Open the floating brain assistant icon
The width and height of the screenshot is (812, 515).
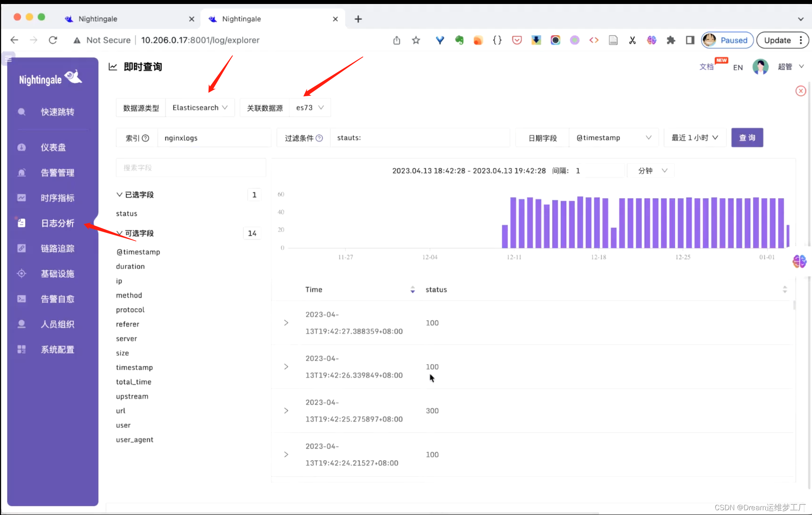(799, 261)
